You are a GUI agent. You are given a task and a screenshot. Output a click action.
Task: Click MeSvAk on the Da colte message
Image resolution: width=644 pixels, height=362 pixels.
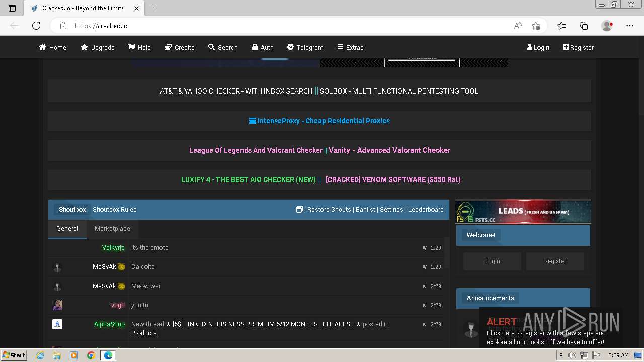(104, 267)
